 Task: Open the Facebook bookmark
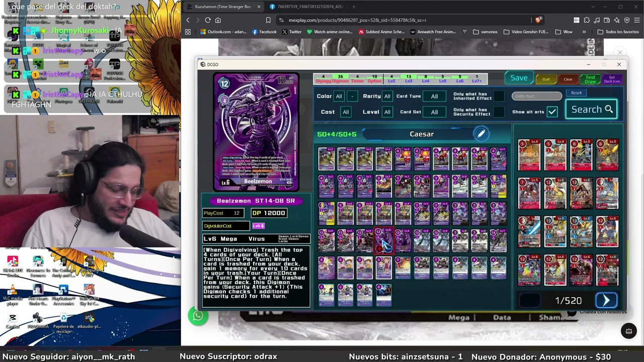264,32
